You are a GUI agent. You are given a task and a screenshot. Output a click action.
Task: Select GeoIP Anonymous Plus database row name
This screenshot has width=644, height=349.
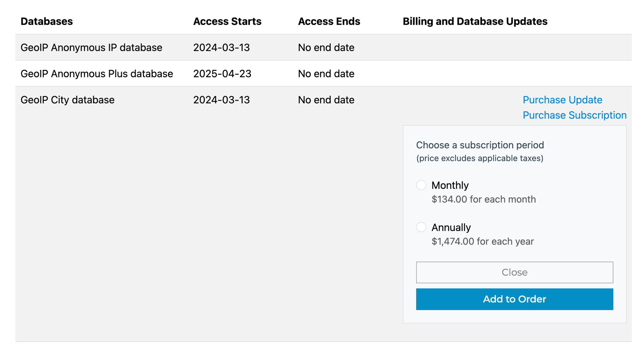tap(97, 74)
